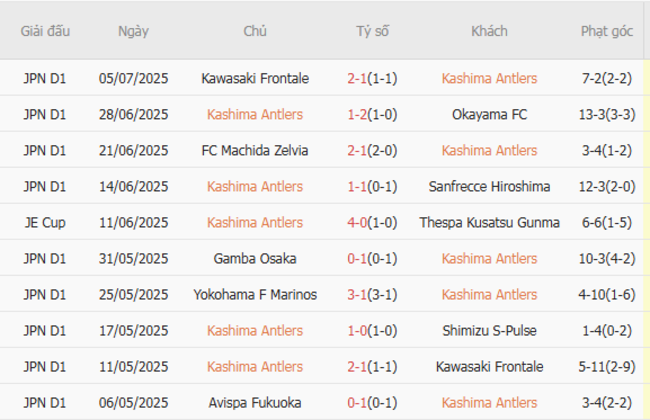Screen dimensions: 650x420
Task: Click the 'Tỷ số' column header
Action: coord(372,31)
